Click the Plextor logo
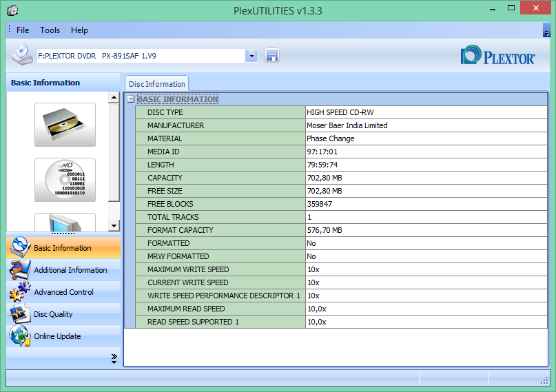 498,55
